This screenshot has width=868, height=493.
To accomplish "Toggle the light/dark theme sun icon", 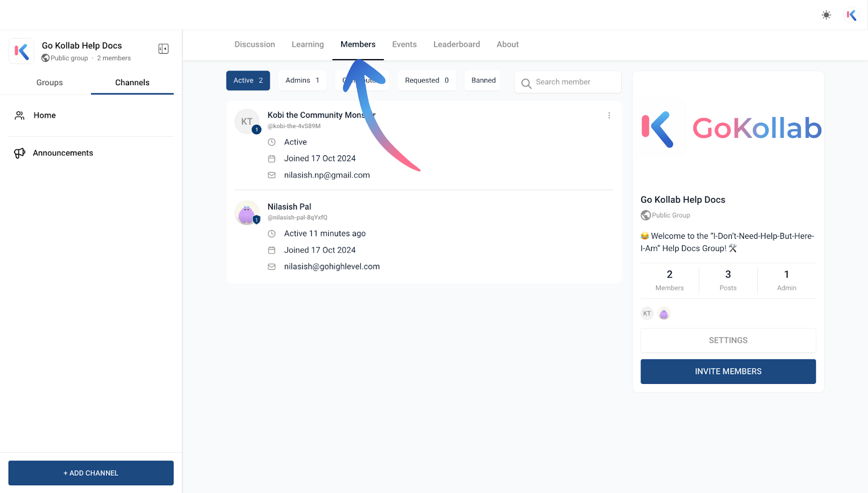I will 826,15.
